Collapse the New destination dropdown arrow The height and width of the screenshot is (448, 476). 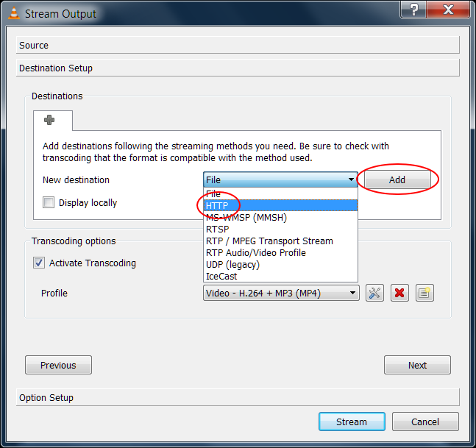(351, 179)
